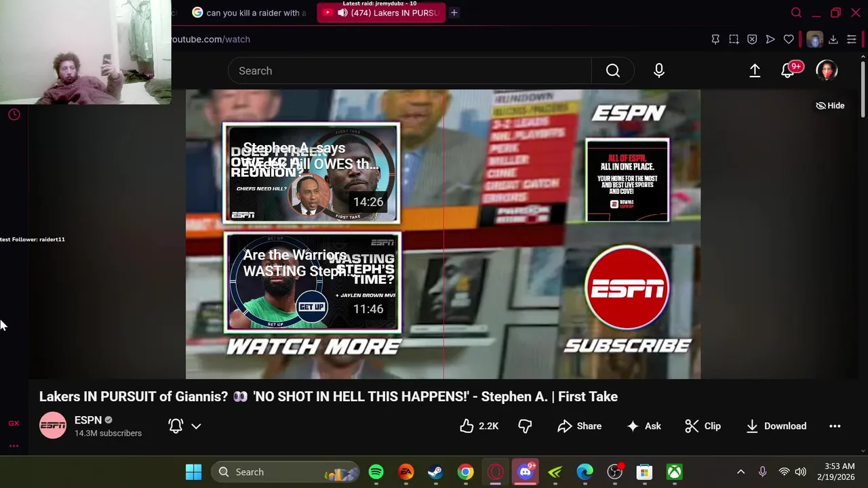
Task: Click the ESPN Subscribe circle on end screen
Action: click(x=627, y=288)
